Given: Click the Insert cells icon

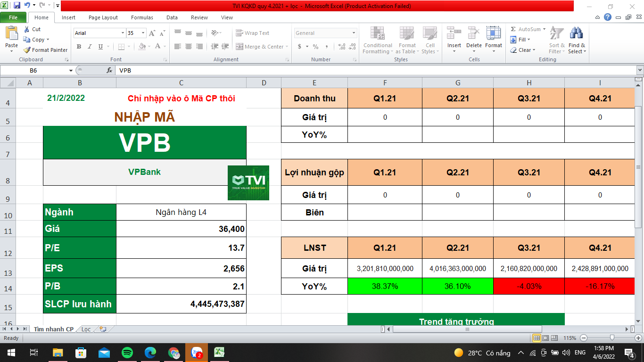Looking at the screenshot, I should pos(454,33).
